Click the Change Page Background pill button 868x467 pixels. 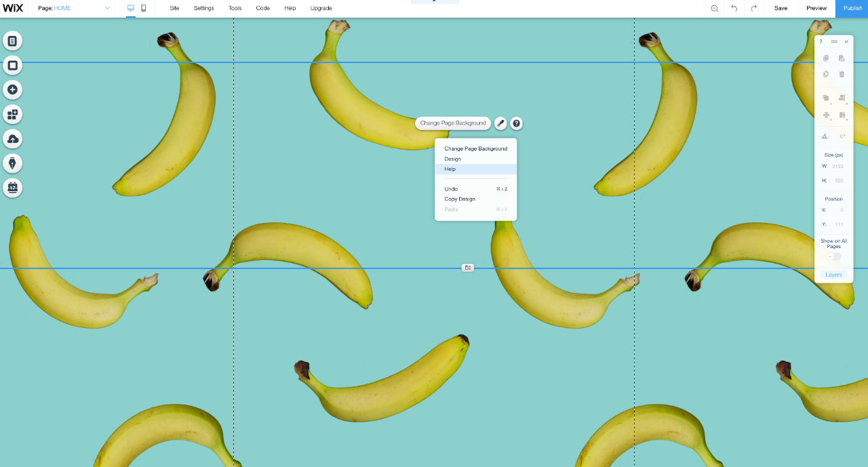point(453,123)
